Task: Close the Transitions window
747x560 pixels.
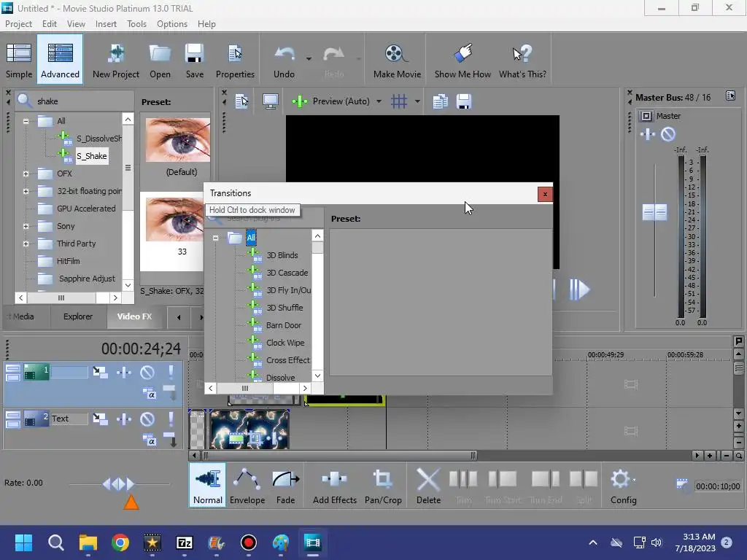Action: (x=545, y=194)
